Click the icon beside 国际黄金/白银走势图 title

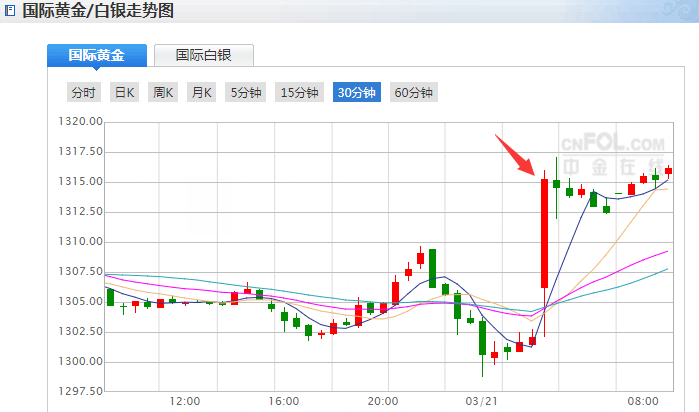coord(9,11)
